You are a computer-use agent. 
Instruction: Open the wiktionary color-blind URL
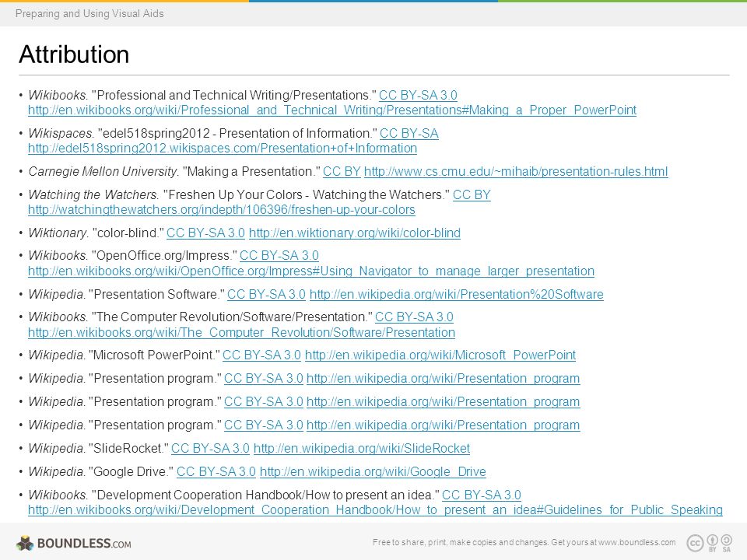point(355,233)
